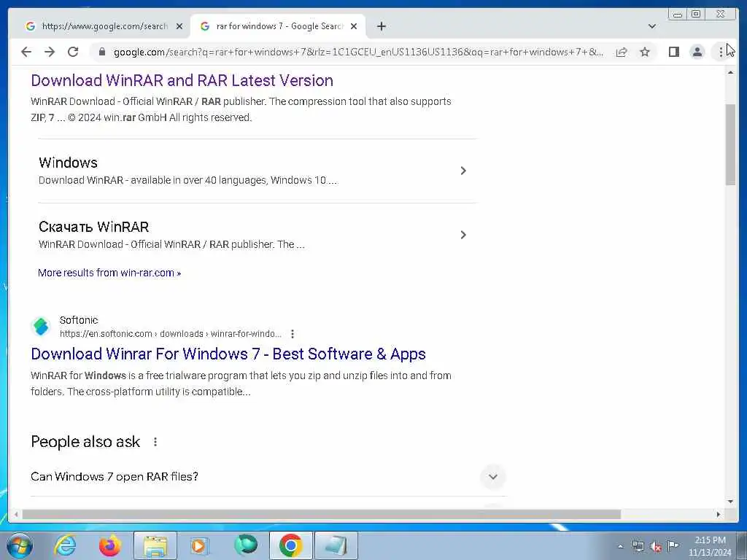View site information via the lock icon
This screenshot has height=560, width=747.
click(101, 52)
